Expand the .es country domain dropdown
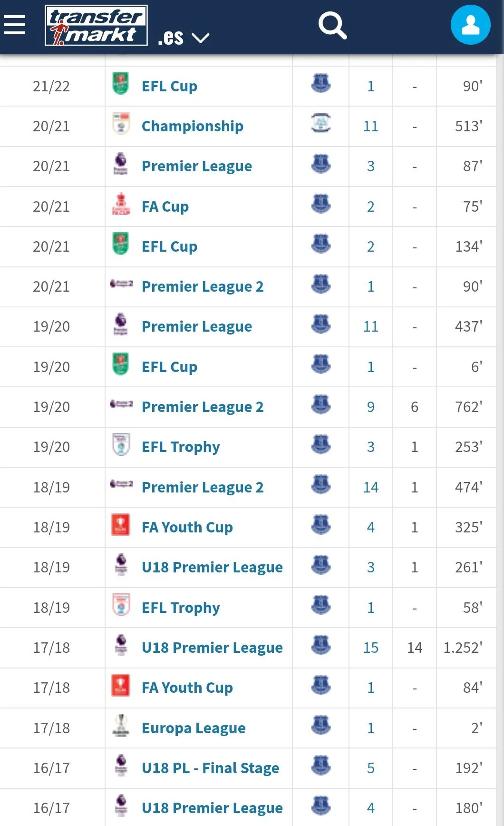This screenshot has height=826, width=504. tap(184, 37)
